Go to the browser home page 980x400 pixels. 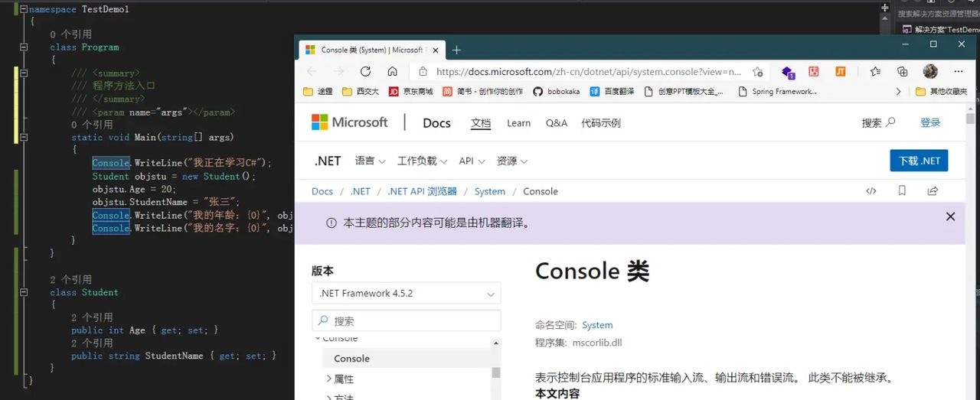coord(392,71)
